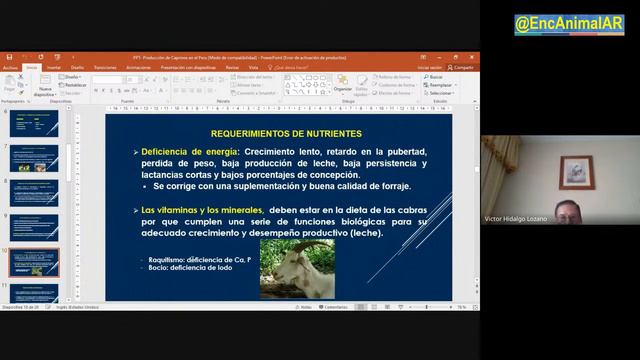Click the spell check icon in status bar

click(x=48, y=307)
